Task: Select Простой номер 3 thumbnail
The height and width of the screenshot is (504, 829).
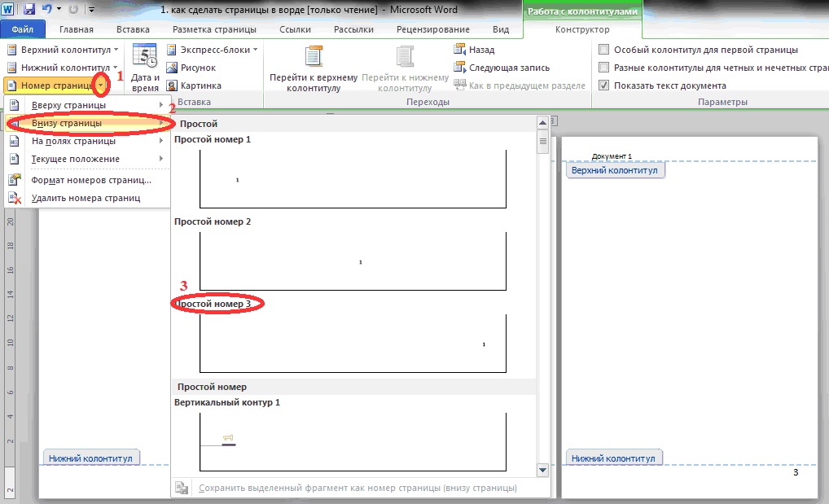Action: pyautogui.click(x=353, y=344)
